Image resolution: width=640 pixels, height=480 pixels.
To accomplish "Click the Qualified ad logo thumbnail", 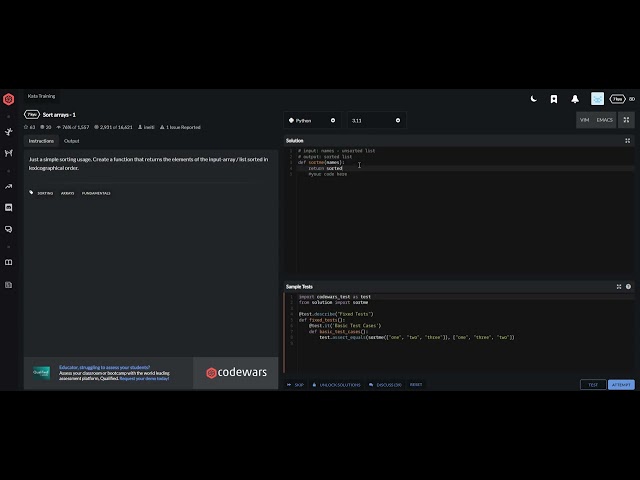I will 41,373.
